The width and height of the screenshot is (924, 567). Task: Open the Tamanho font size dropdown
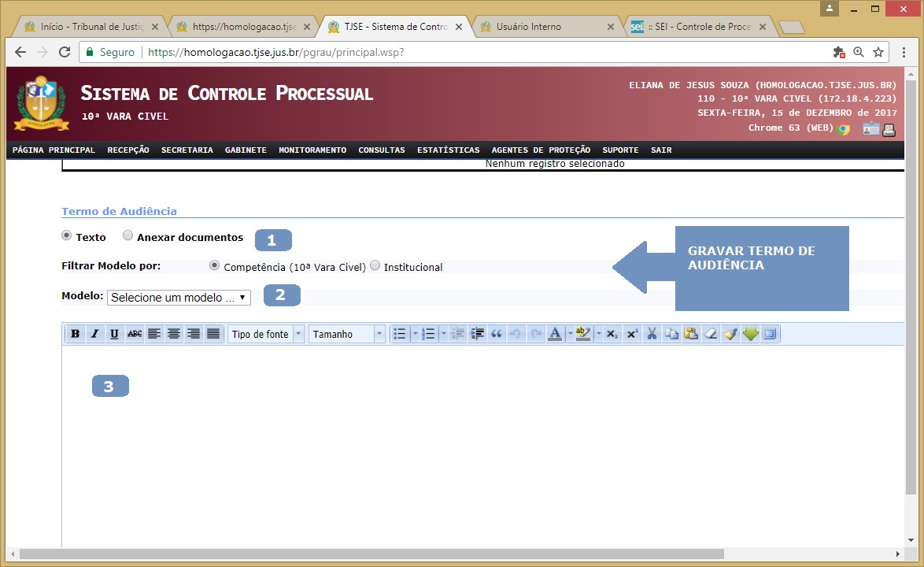(x=346, y=334)
